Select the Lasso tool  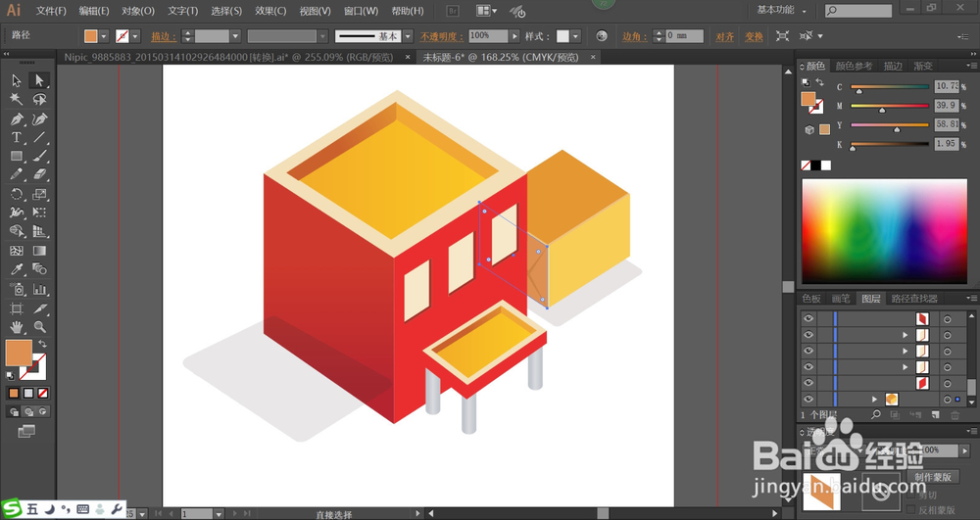[39, 99]
